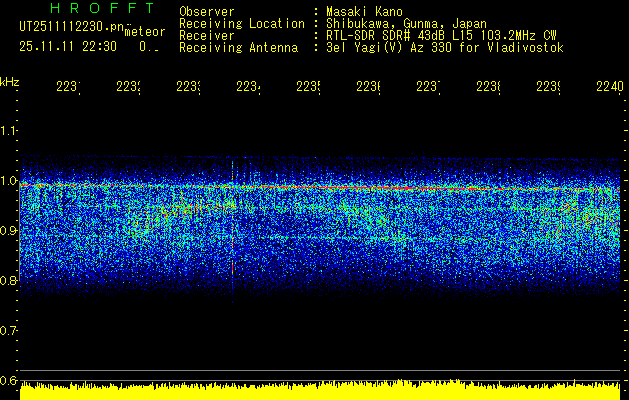
Task: Click the date stamp 25.11.11 22:30
Action: pyautogui.click(x=68, y=47)
